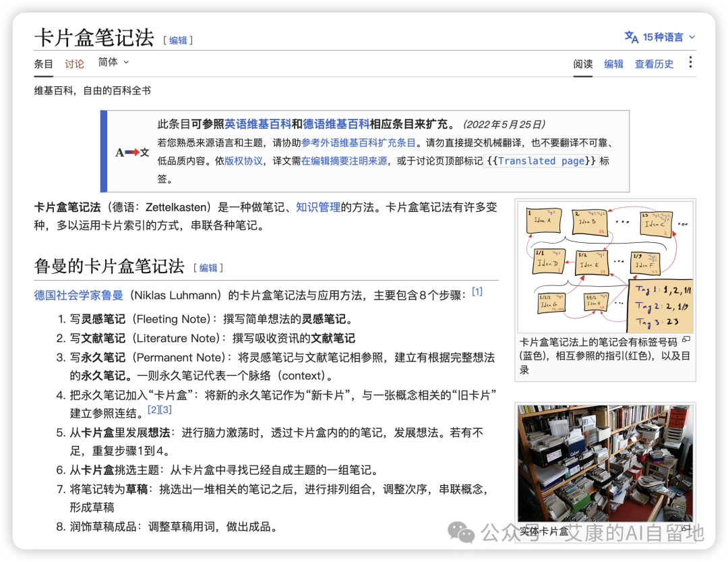Click the 编辑 link next to page title

[178, 40]
